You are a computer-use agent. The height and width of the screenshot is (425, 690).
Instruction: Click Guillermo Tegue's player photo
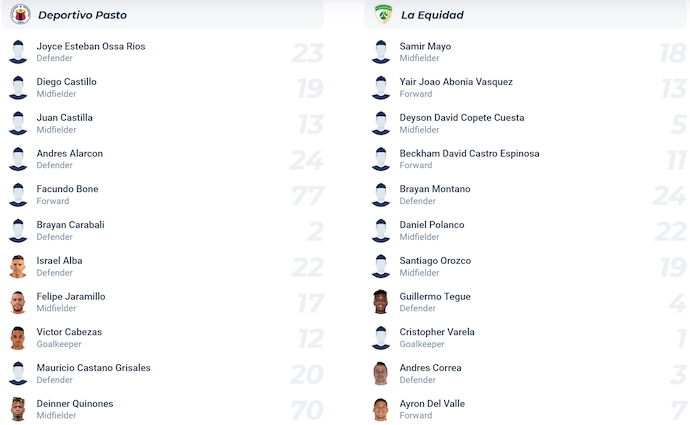point(380,302)
